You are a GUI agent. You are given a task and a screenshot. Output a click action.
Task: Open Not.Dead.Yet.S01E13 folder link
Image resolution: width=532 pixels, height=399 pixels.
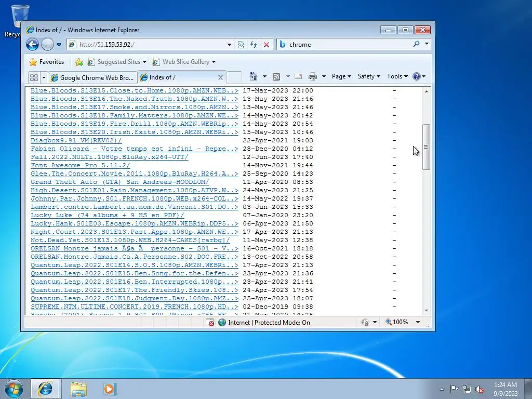[x=130, y=240]
